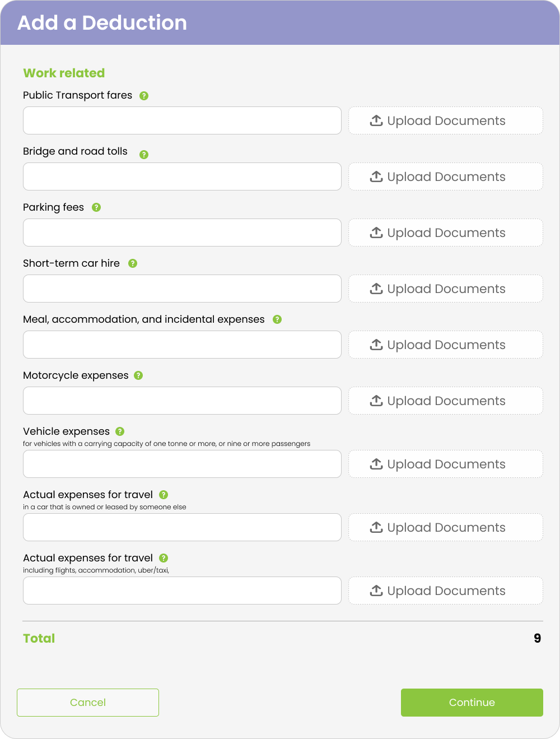Upload Documents for Public Transport fares
The image size is (560, 739).
(446, 120)
